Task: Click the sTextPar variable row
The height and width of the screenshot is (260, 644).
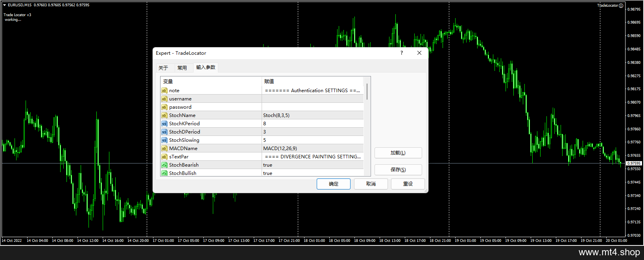Action: (211, 157)
